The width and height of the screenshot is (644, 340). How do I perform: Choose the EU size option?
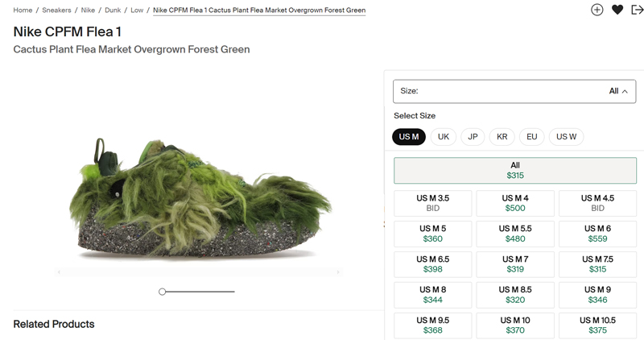pos(531,137)
